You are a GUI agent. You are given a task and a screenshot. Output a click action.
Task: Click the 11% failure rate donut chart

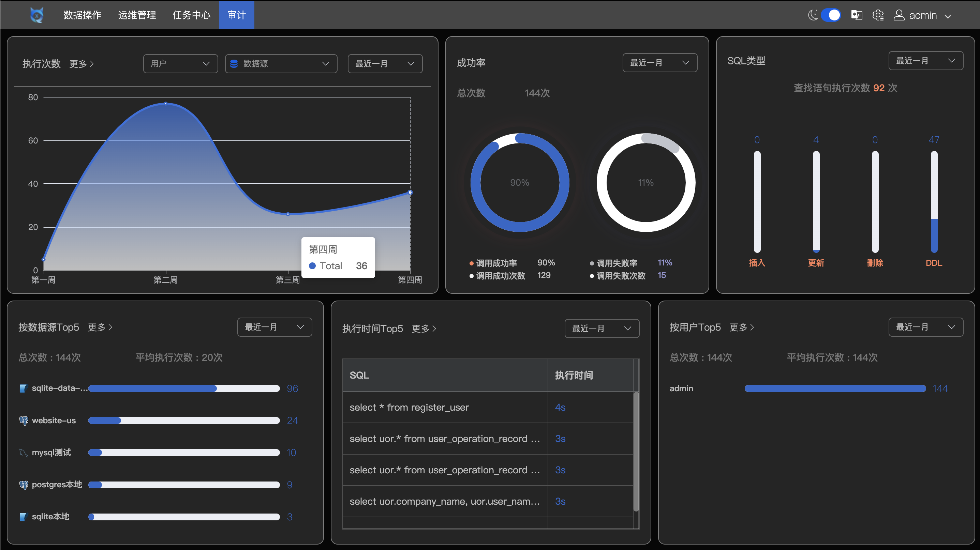(646, 182)
